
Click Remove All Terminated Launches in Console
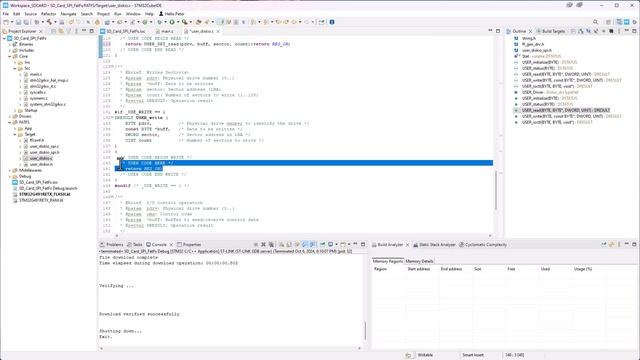[271, 244]
